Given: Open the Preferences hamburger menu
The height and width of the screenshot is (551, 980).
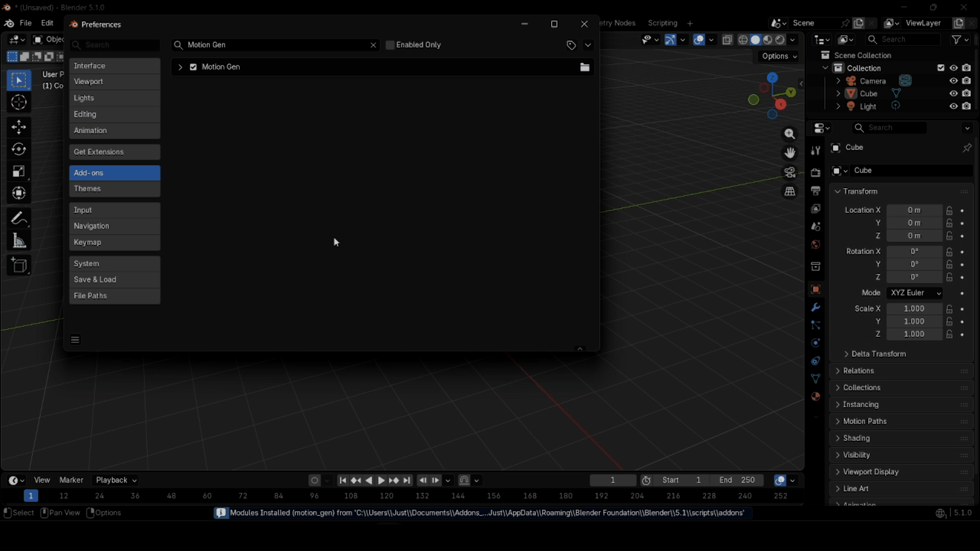Looking at the screenshot, I should [76, 340].
